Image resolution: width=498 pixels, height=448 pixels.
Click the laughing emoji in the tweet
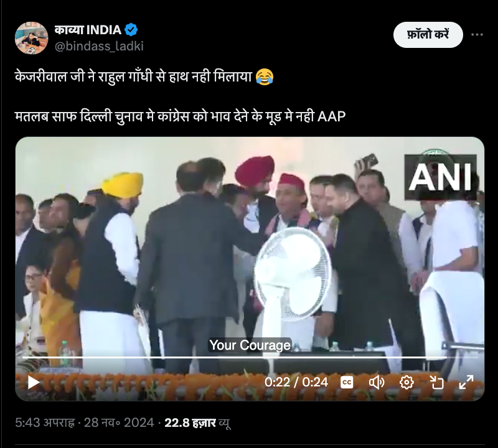pyautogui.click(x=264, y=77)
